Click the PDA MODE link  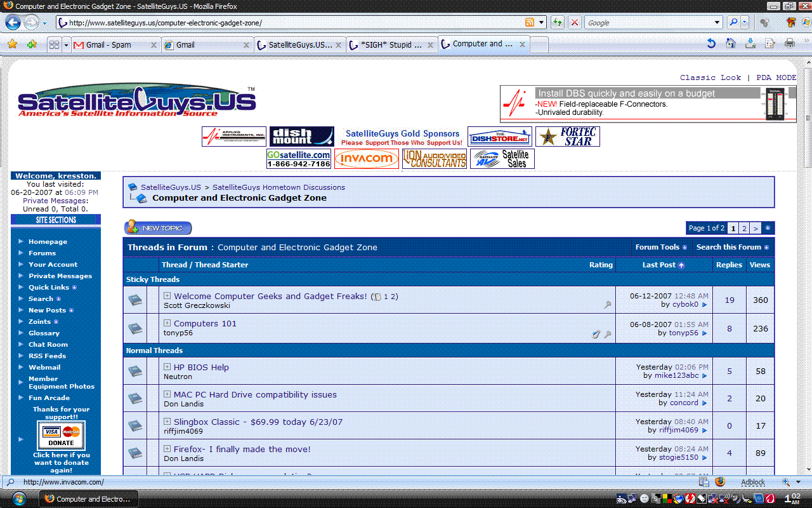776,77
